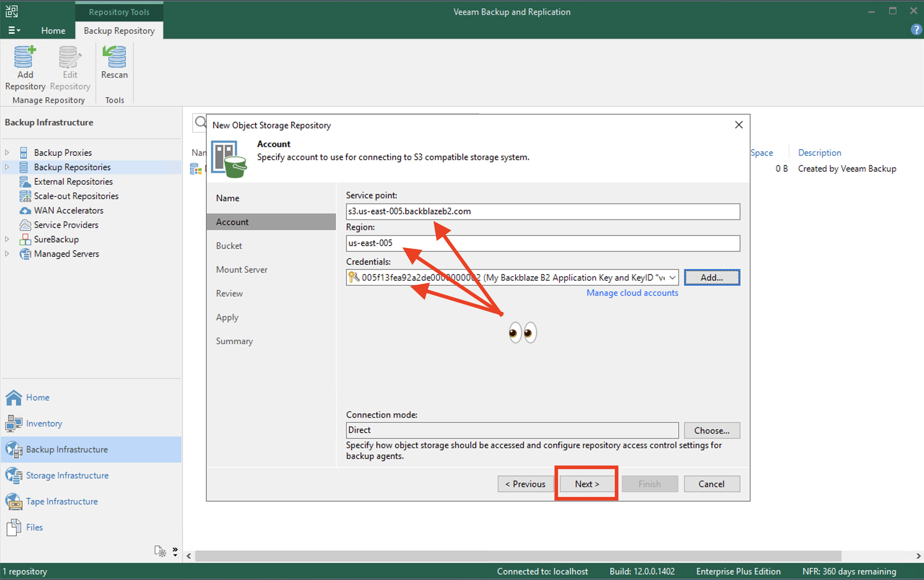Click the horizontal scrollbar right arrow
Screen dimensions: 924x580
point(918,556)
